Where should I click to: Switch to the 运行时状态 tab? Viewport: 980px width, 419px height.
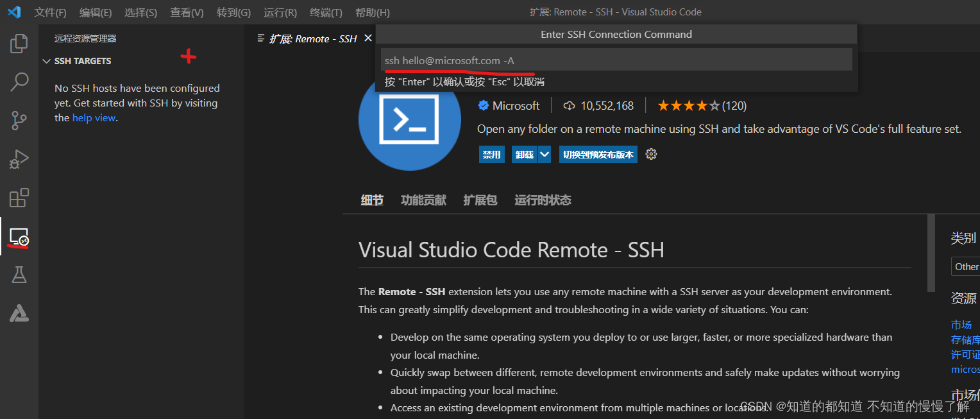coord(543,200)
